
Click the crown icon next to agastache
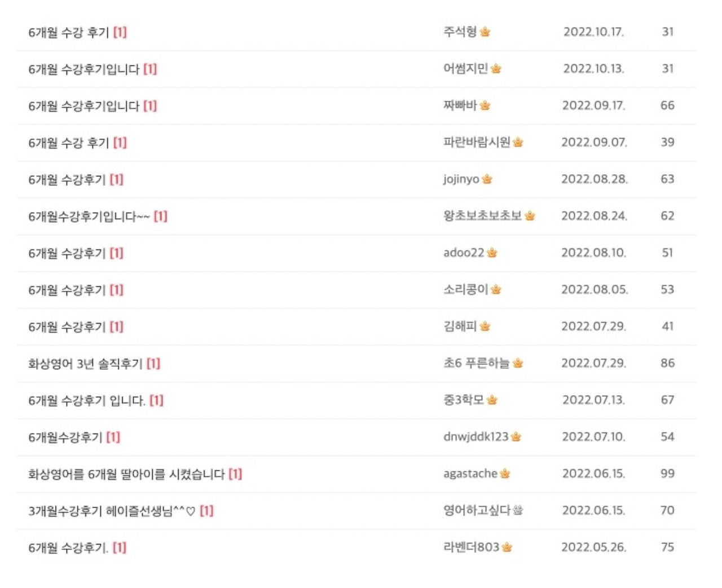point(504,474)
